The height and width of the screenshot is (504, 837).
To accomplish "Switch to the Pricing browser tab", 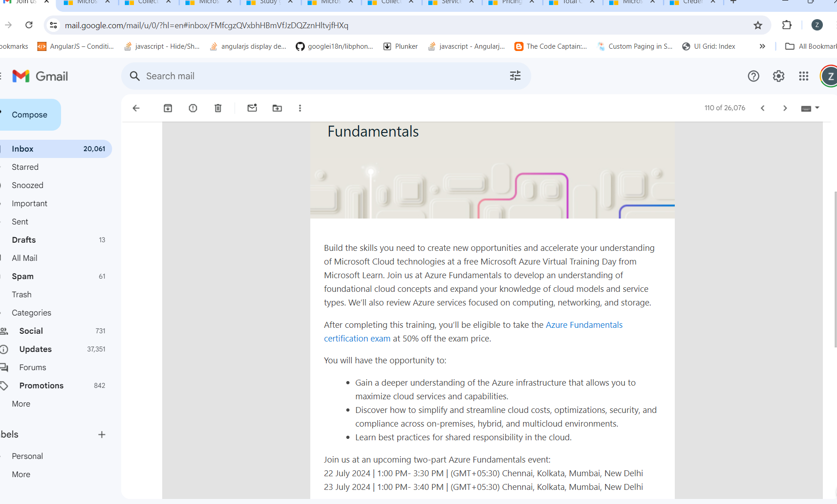I will click(512, 2).
